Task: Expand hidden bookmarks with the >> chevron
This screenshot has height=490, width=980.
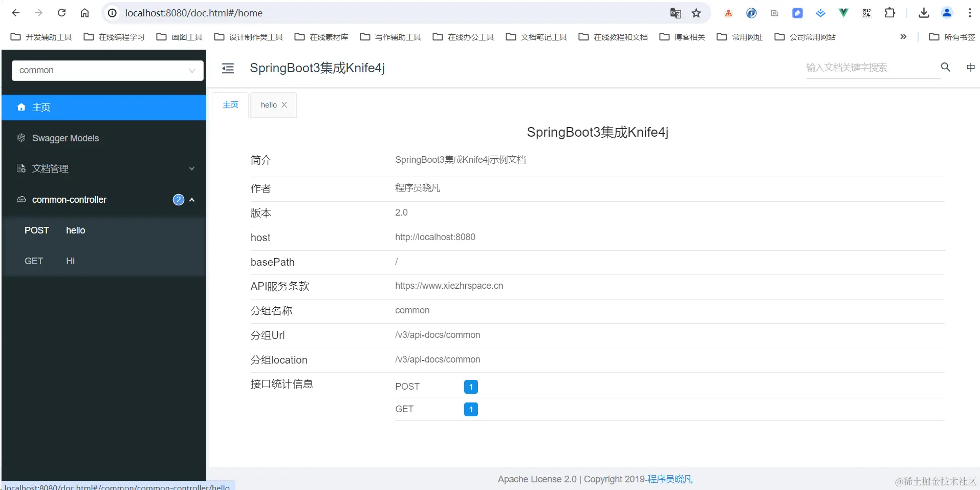Action: pos(904,36)
